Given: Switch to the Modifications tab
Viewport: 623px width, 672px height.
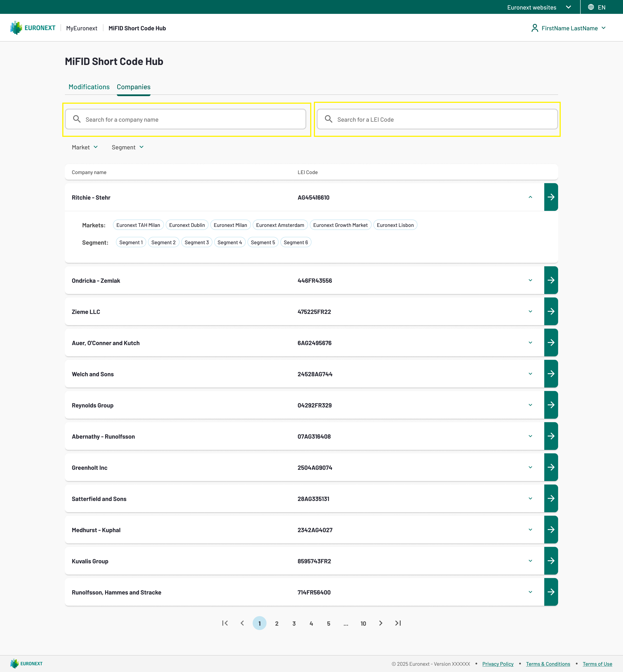Looking at the screenshot, I should point(89,87).
